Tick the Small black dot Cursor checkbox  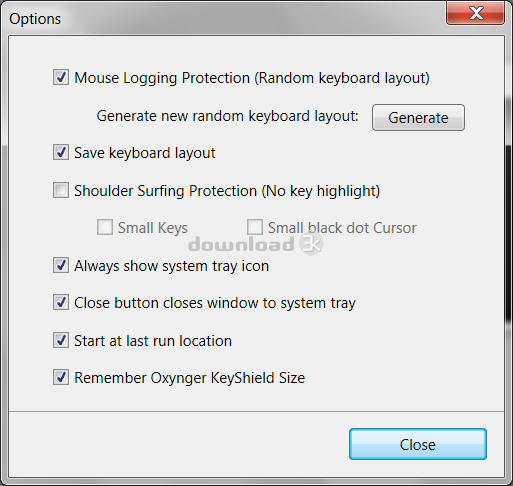coord(255,227)
